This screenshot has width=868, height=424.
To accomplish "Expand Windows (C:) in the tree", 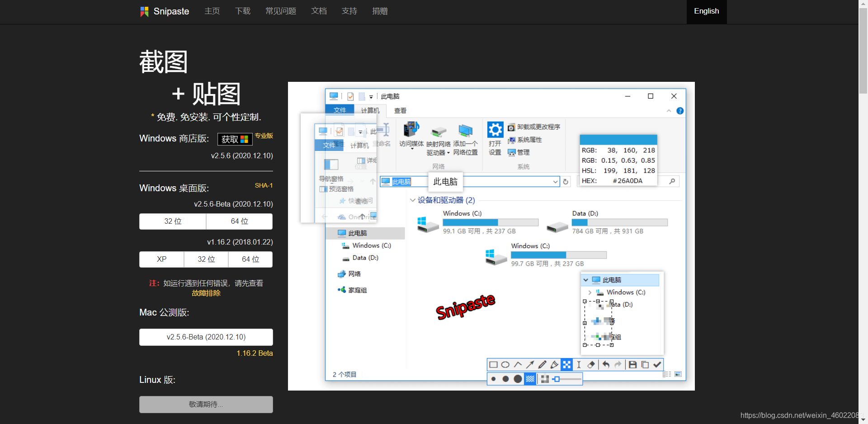I will tap(590, 292).
